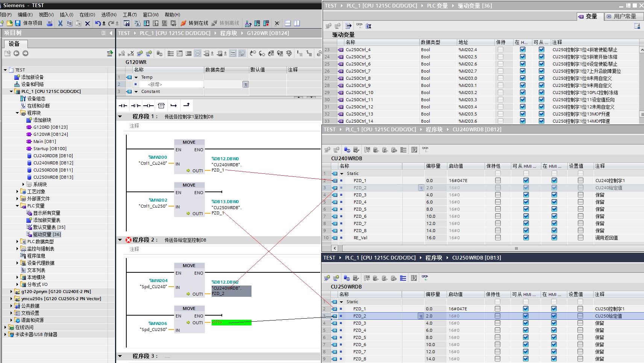Expand the g120-2pnym drive node
This screenshot has height=363, width=644.
click(11, 292)
